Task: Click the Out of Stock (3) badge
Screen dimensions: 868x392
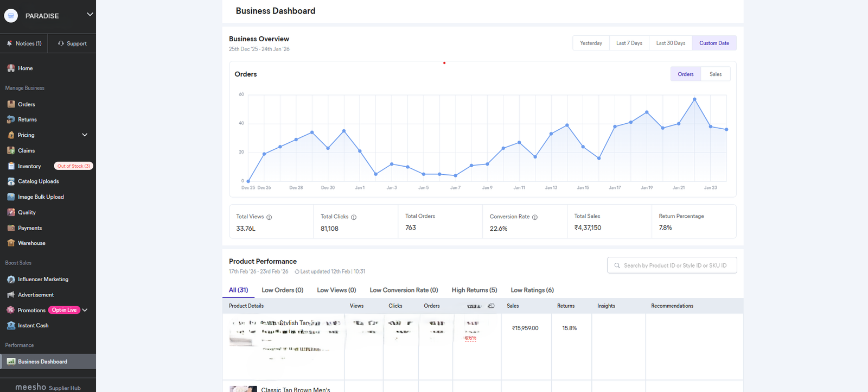Action: (x=74, y=166)
